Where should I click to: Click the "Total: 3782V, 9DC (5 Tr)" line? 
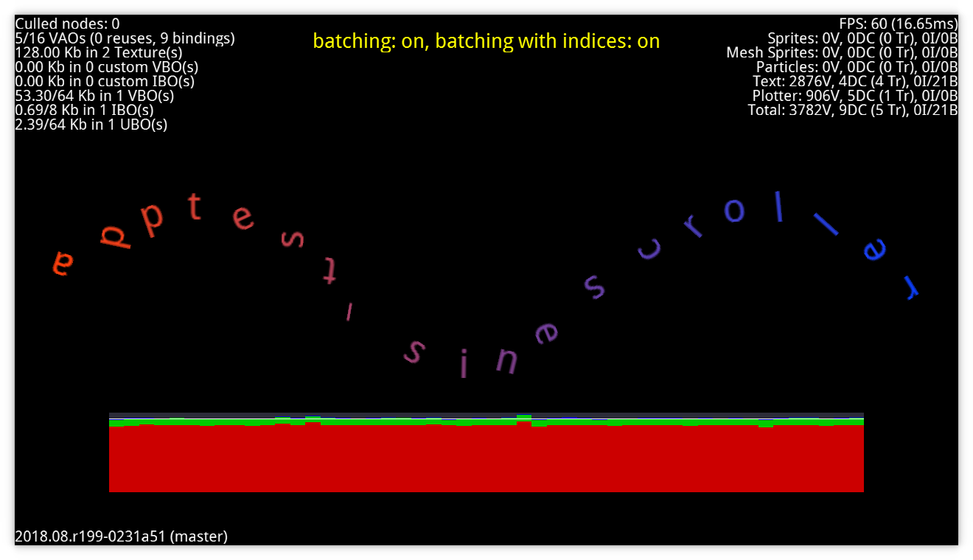coord(853,110)
